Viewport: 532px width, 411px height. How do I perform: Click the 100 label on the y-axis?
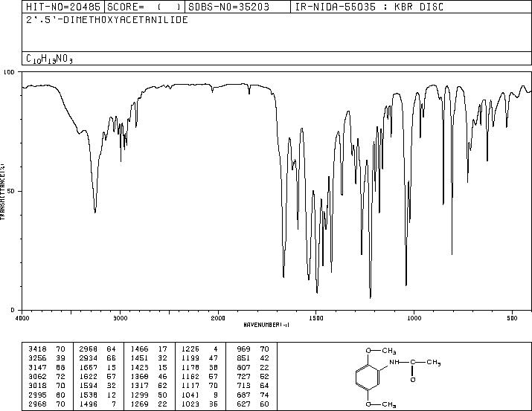point(9,72)
